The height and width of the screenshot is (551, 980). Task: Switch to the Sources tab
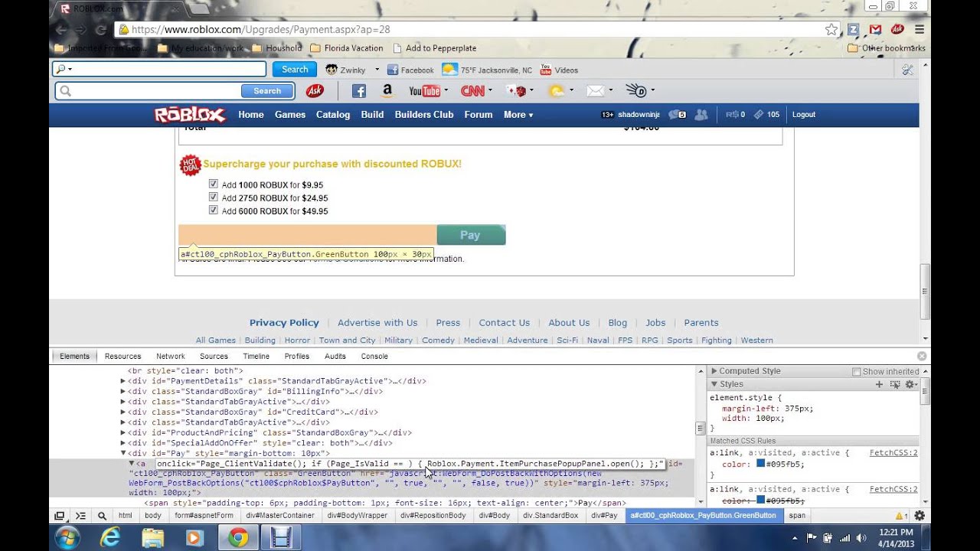[214, 356]
